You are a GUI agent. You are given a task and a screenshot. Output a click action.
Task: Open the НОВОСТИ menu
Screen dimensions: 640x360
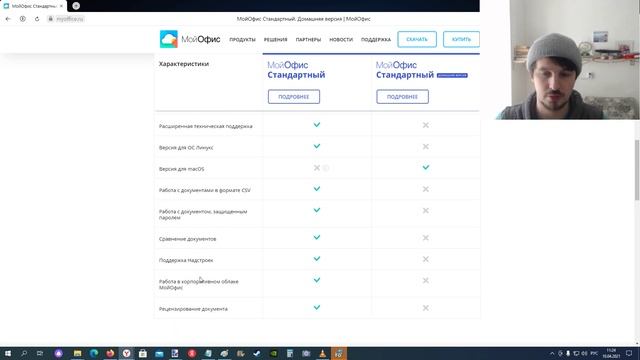point(341,40)
